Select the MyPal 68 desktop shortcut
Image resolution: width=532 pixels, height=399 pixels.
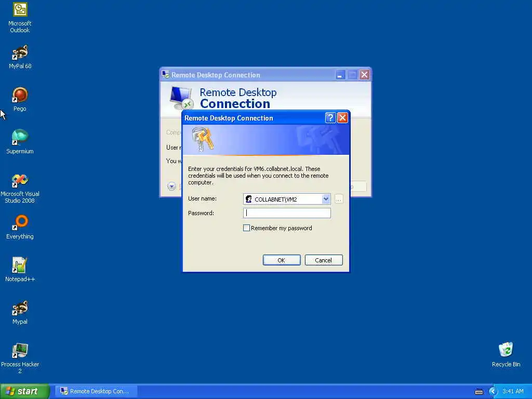click(20, 57)
